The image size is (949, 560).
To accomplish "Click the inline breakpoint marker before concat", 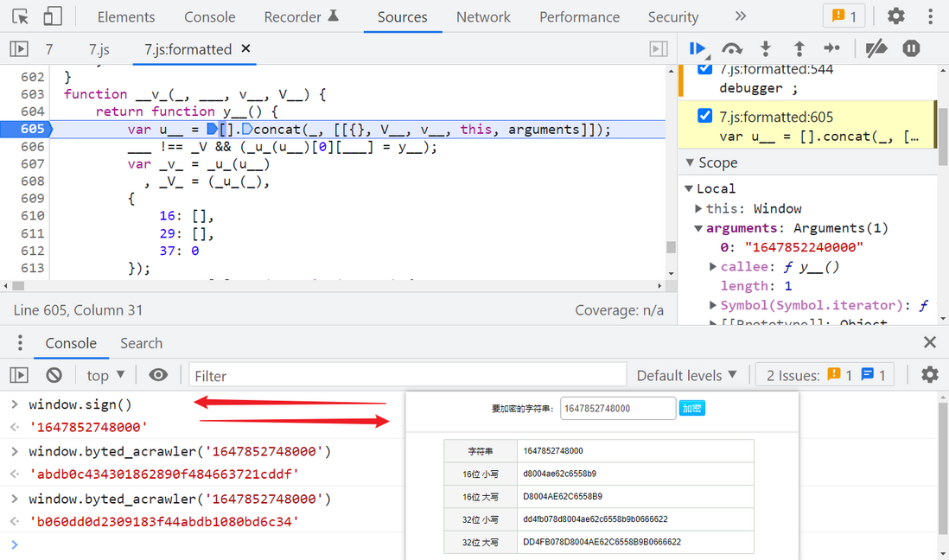I will tap(247, 129).
